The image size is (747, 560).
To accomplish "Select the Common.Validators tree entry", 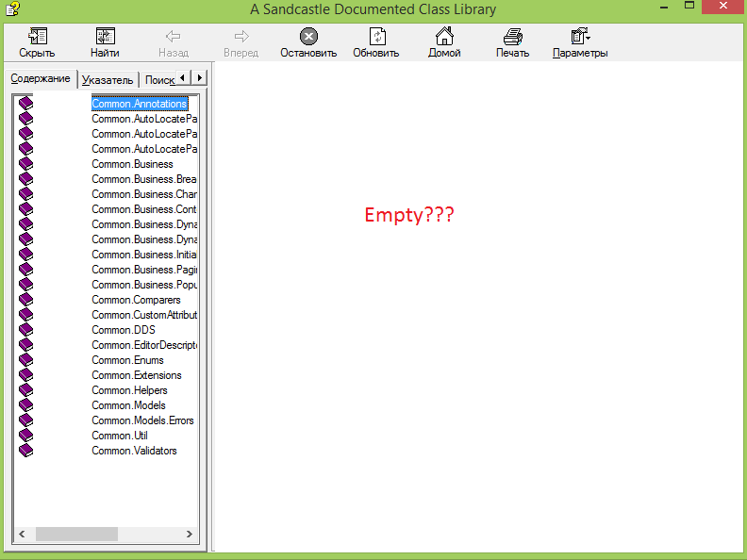I will point(134,451).
